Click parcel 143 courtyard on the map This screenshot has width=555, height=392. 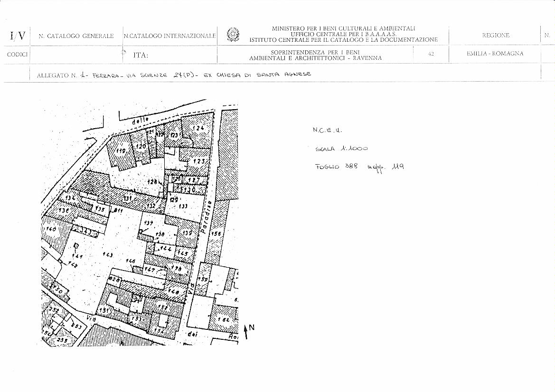[108, 255]
